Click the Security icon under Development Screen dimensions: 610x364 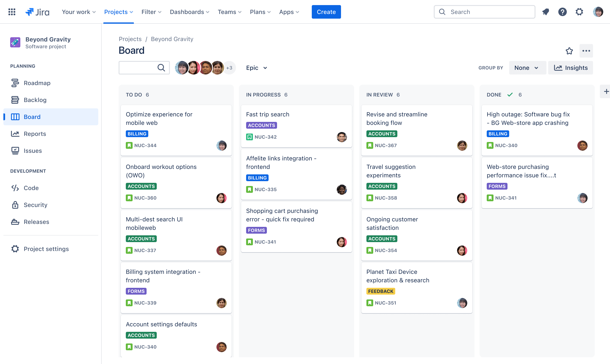pyautogui.click(x=15, y=204)
